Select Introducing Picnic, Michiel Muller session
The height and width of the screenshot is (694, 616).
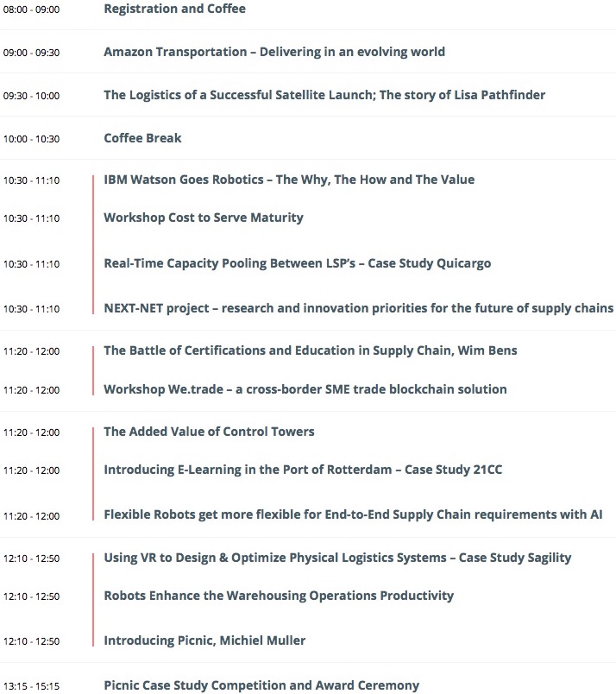[x=204, y=640]
